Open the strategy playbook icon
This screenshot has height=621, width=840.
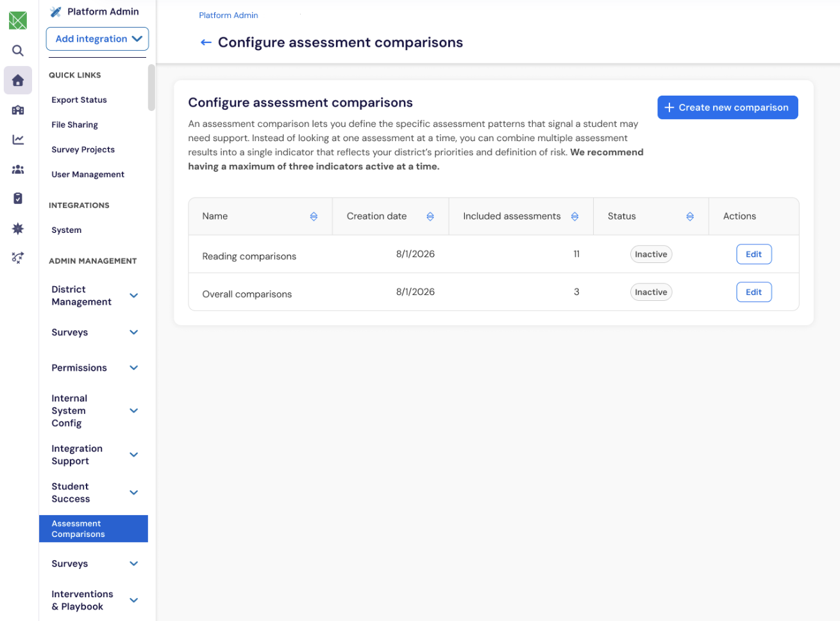(18, 258)
